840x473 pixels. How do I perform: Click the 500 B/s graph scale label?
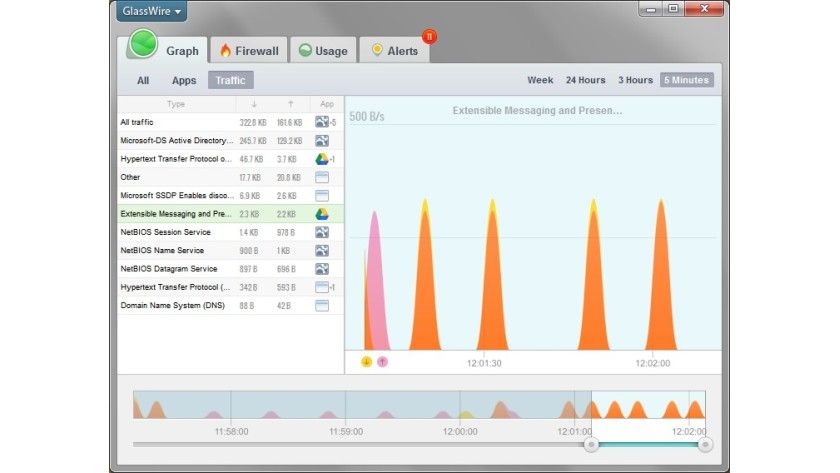367,116
